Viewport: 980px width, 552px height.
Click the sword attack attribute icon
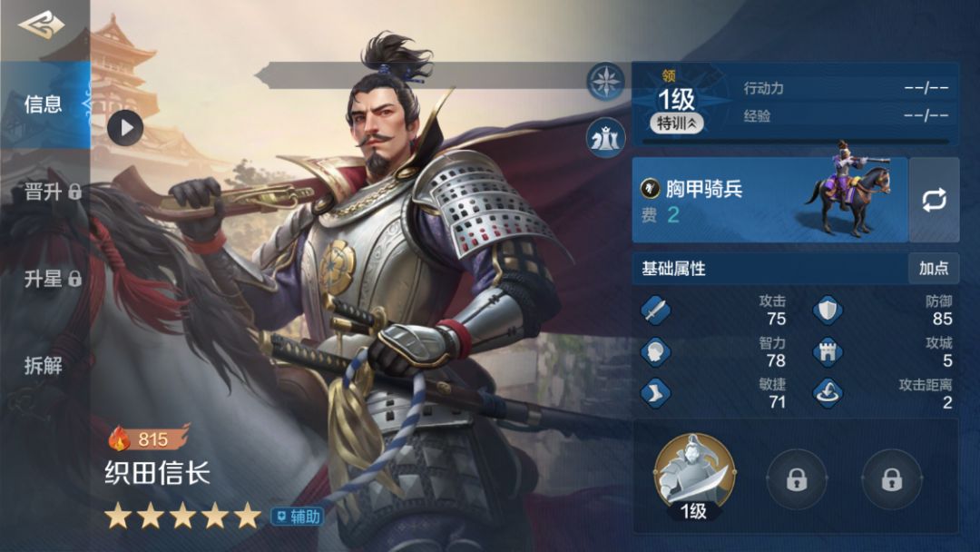pyautogui.click(x=656, y=310)
